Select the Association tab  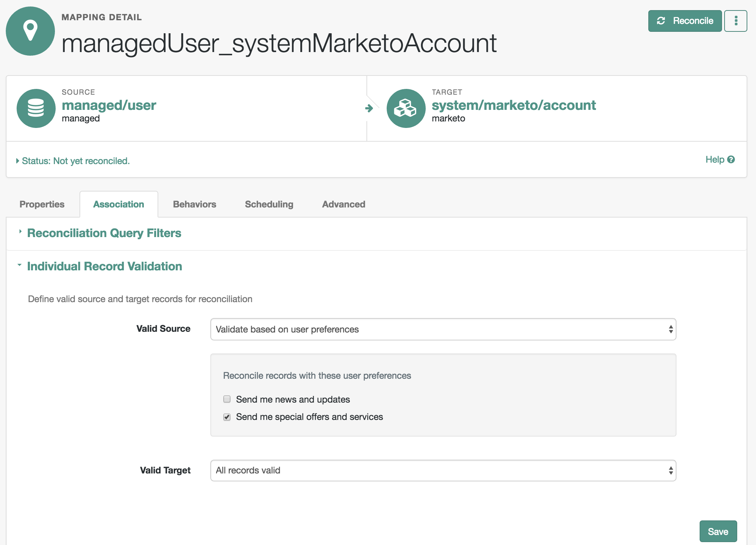(119, 204)
